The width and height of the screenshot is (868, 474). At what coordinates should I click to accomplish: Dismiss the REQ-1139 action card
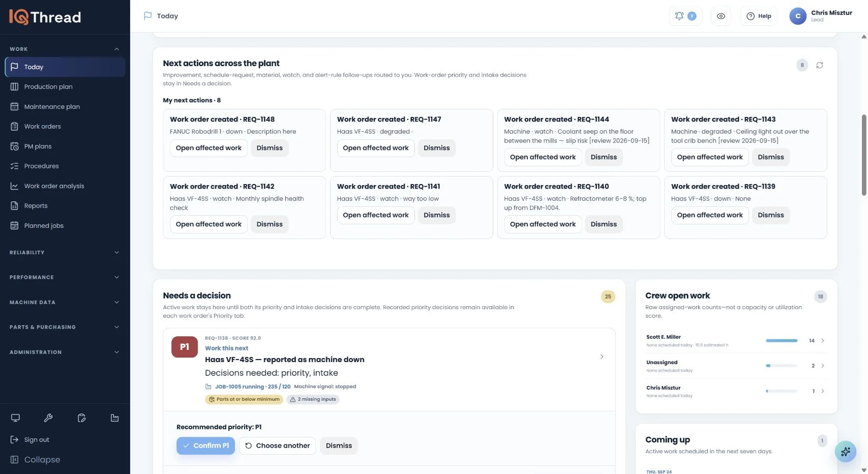770,215
